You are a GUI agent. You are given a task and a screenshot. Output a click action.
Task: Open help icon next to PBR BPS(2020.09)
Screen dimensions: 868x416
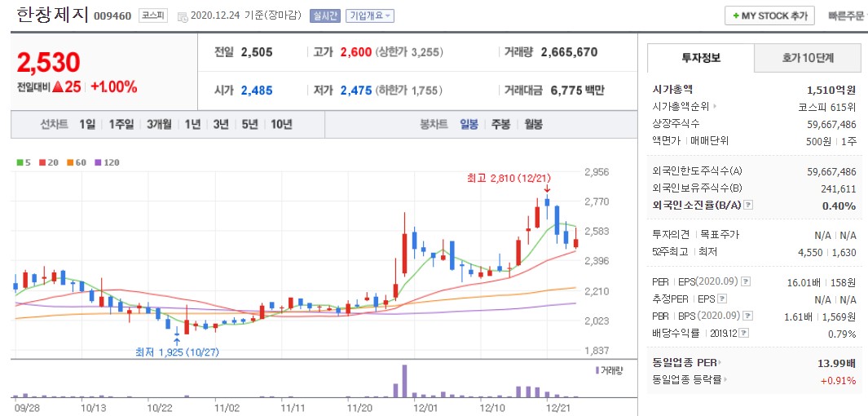click(x=748, y=316)
